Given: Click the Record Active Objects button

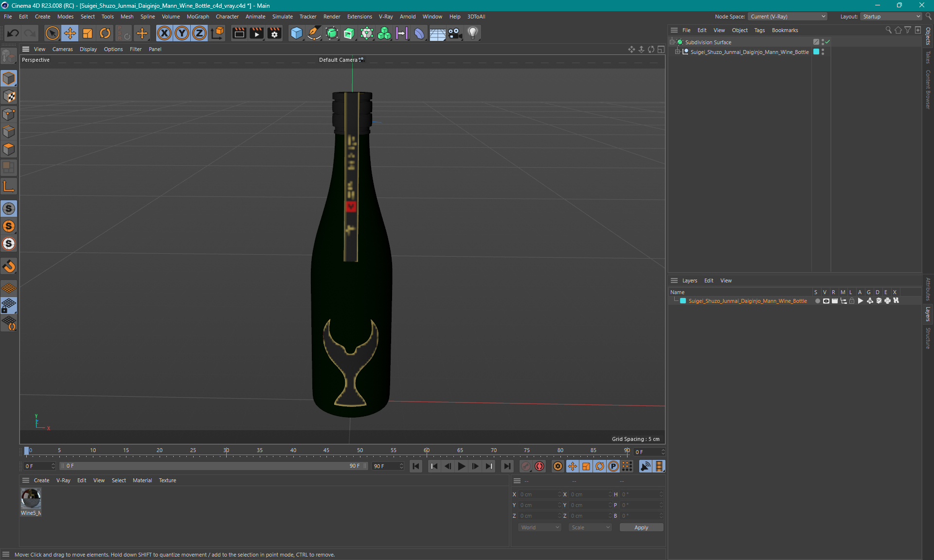Looking at the screenshot, I should 526,466.
